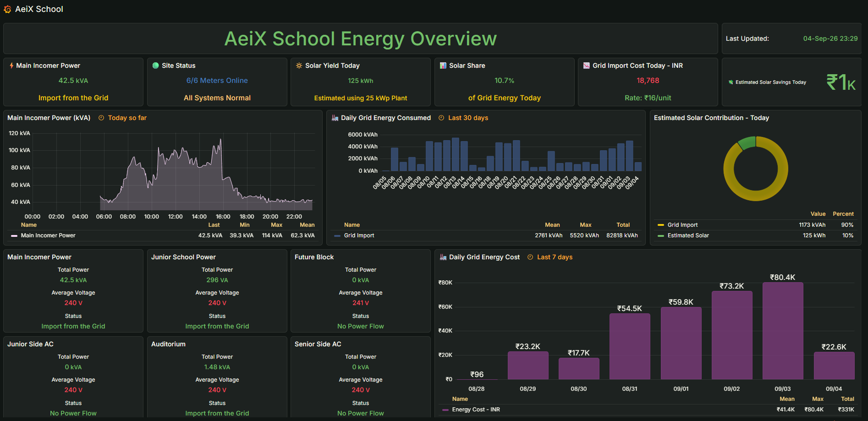Click the factory icon beside Daily Grid Energy Cost

coord(443,257)
